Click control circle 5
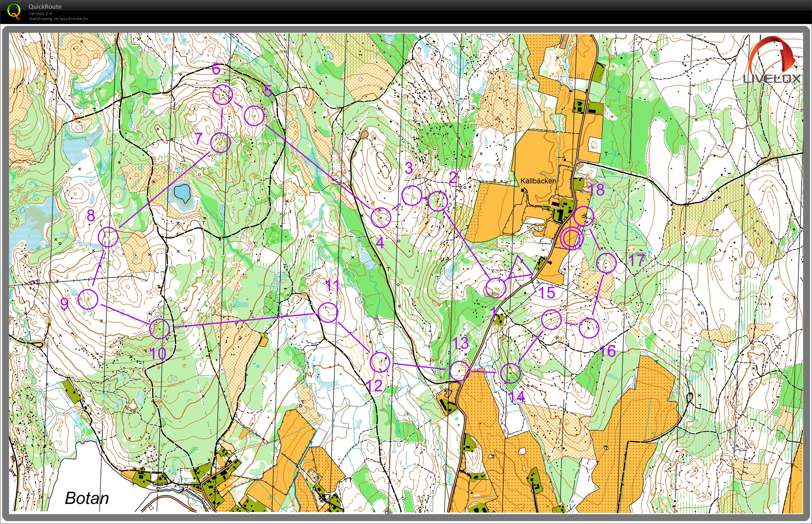The height and width of the screenshot is (524, 812). coord(254,116)
